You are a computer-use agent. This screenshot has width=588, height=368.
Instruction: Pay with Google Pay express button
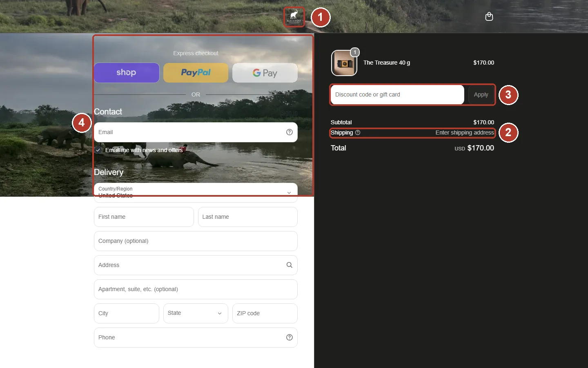[265, 73]
